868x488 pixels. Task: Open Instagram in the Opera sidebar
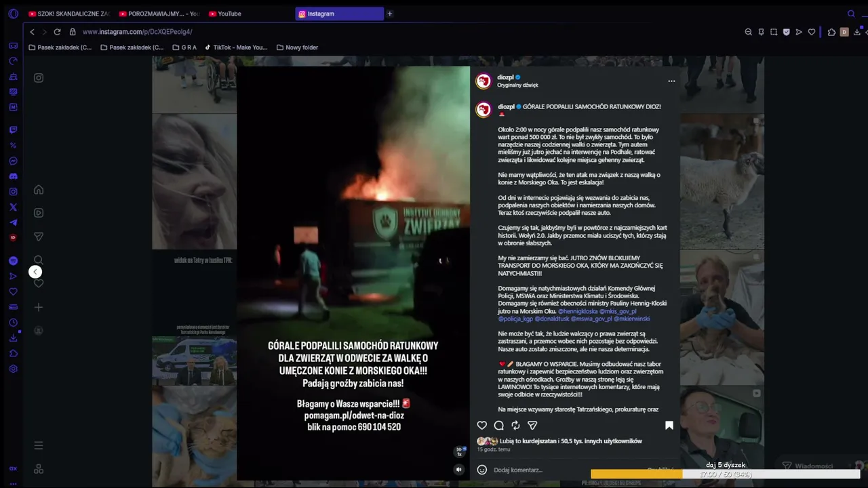coord(13,192)
